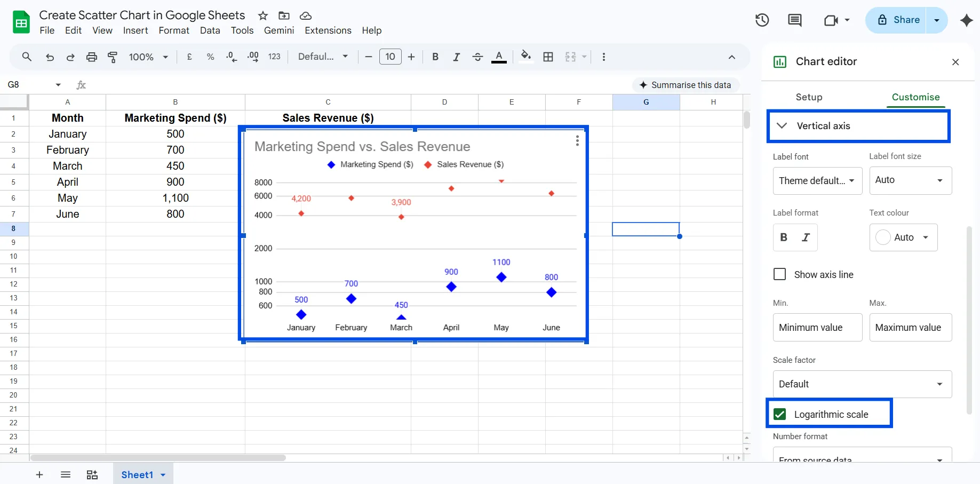Open the Tools menu

click(x=242, y=30)
